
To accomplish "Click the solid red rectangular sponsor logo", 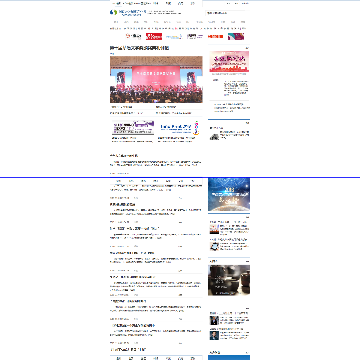I will (x=154, y=36).
